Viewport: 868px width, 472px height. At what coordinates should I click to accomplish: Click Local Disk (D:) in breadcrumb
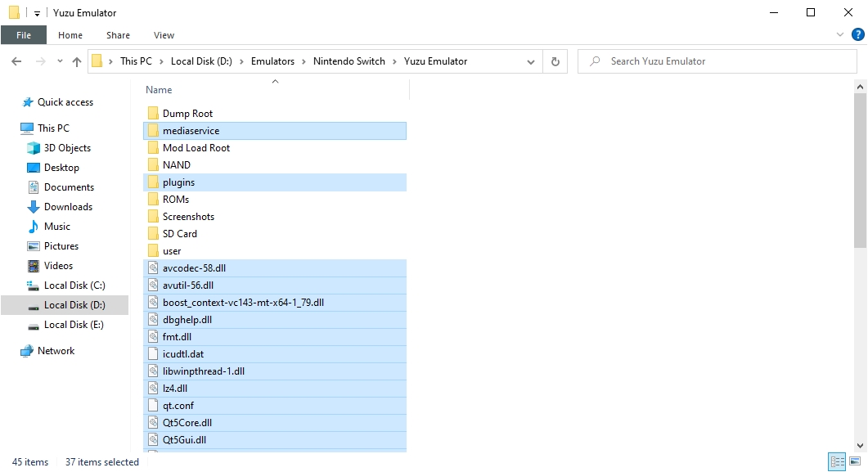pos(201,61)
